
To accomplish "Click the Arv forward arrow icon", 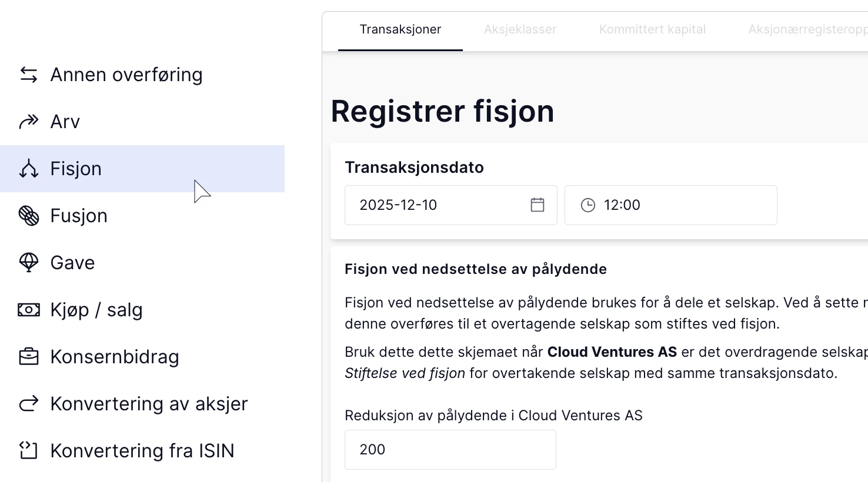I will [29, 122].
